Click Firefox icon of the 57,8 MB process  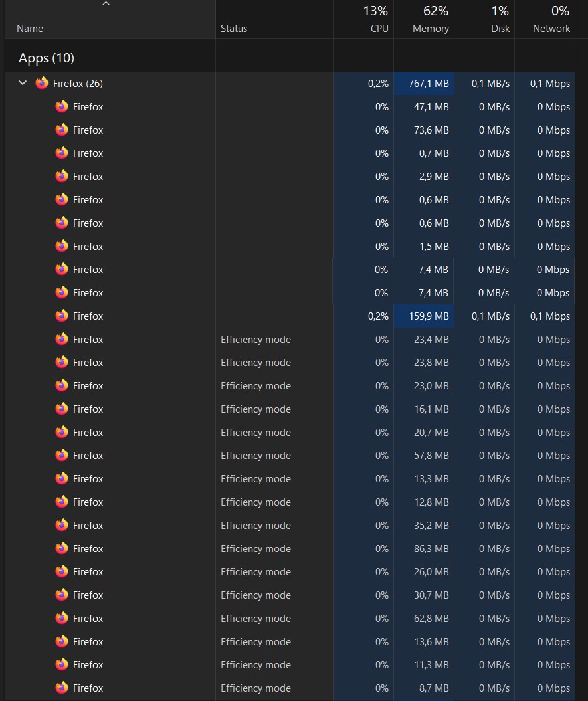[62, 455]
